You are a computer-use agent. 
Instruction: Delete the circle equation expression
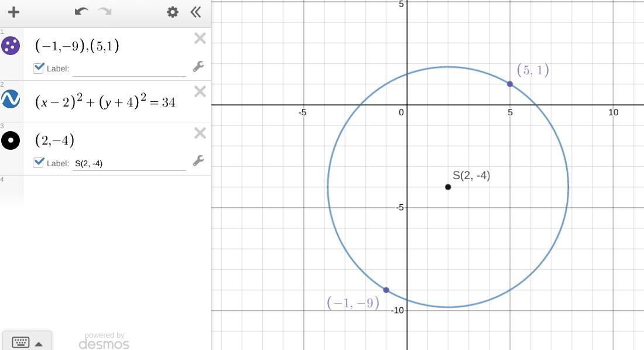(x=200, y=91)
